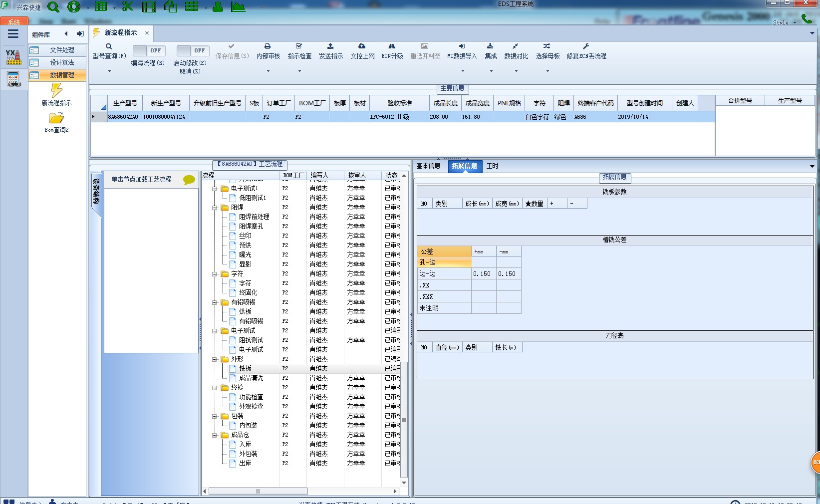Click the YX factory sidebar icon
The height and width of the screenshot is (504, 820).
pos(13,57)
